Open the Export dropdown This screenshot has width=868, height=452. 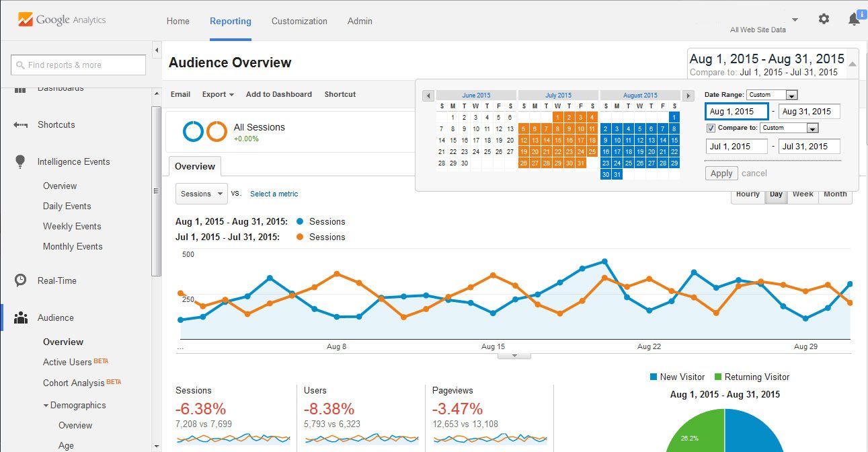click(x=217, y=94)
